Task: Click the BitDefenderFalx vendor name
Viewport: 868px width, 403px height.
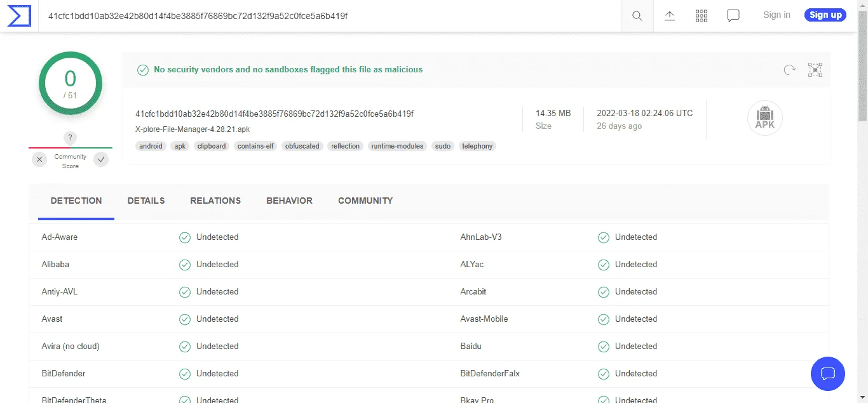Action: tap(490, 374)
